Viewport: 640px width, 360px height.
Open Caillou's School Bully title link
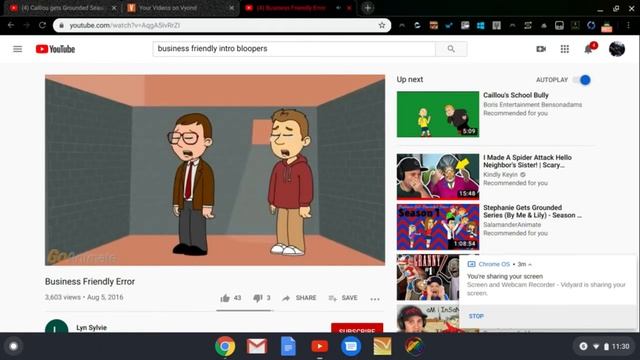pyautogui.click(x=516, y=95)
